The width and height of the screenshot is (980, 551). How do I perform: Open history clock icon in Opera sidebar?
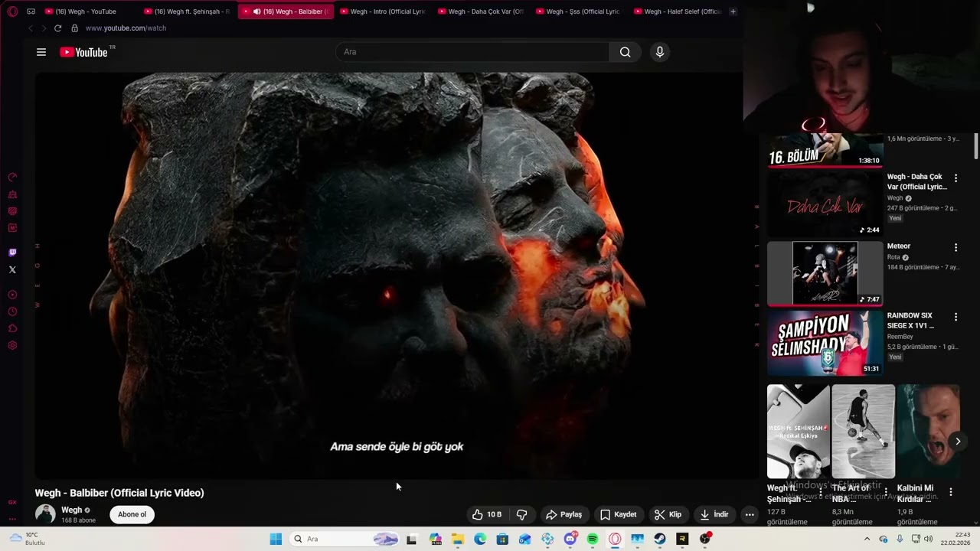pos(12,311)
